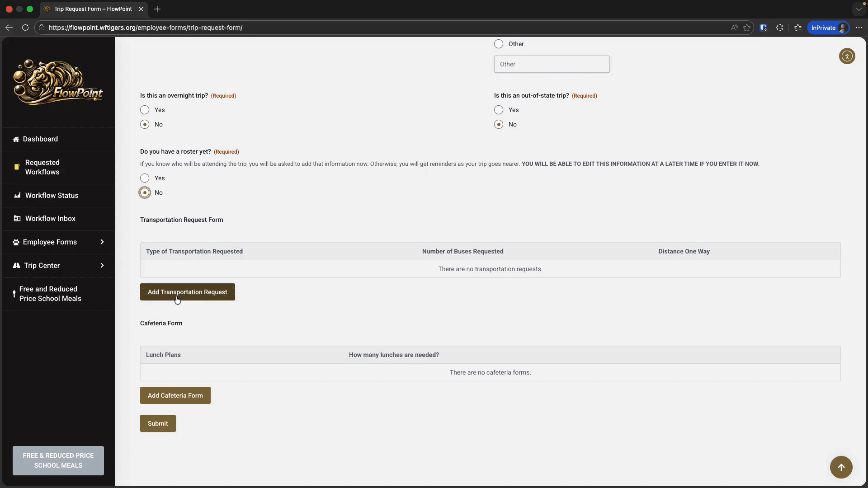Click the Dashboard home icon

[16, 139]
